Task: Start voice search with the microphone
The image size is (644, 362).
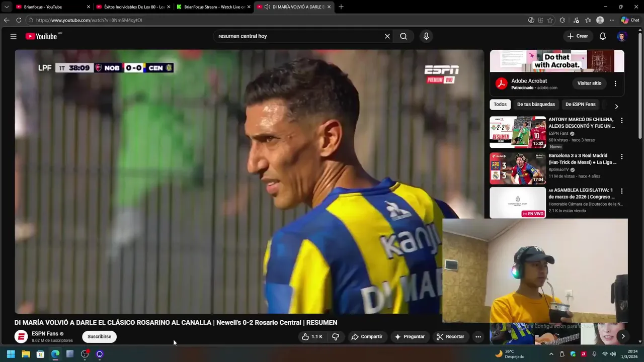Action: click(426, 36)
